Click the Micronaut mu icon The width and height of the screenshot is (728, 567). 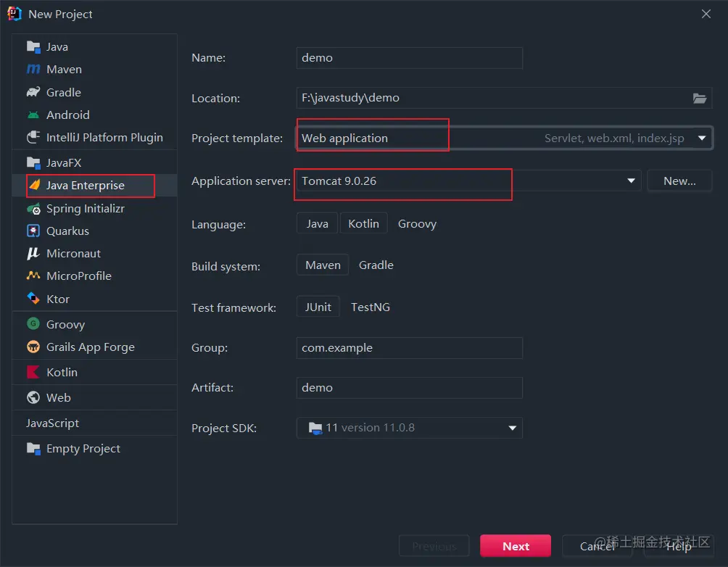tap(33, 253)
